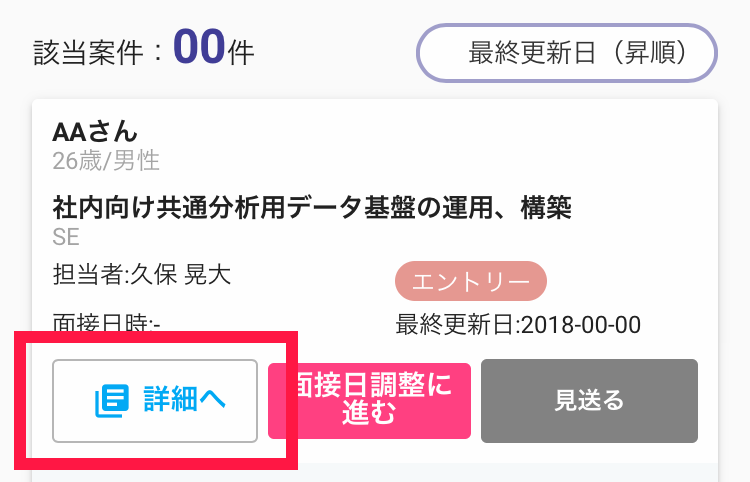Decline the candidate with 見送る
This screenshot has width=750, height=482.
(x=589, y=401)
